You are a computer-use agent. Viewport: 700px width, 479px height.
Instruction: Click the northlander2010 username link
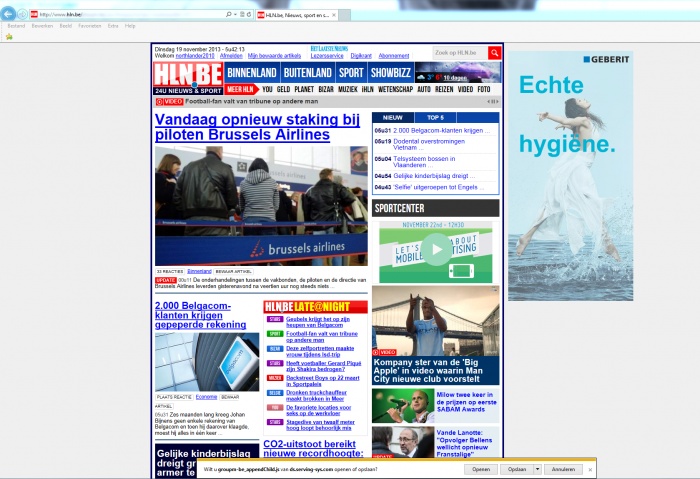195,56
